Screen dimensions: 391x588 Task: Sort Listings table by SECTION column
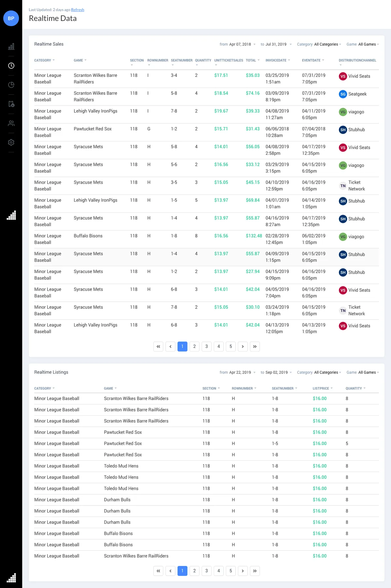pos(211,388)
